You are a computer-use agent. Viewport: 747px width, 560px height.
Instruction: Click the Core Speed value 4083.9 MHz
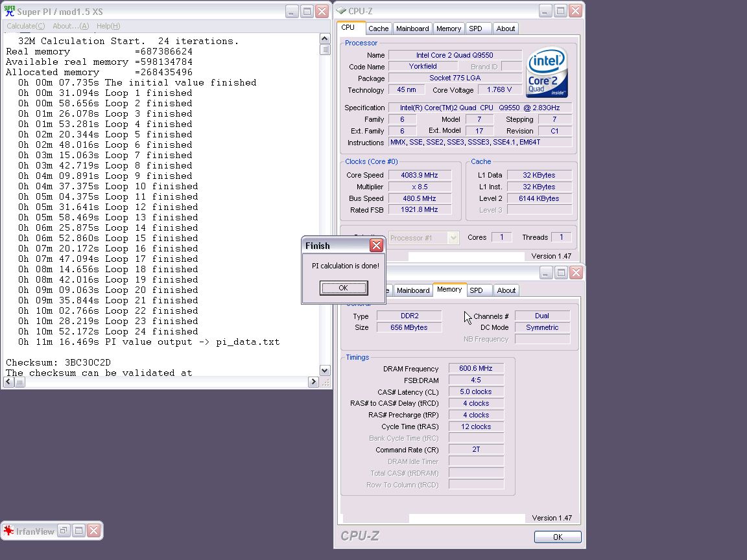point(420,175)
